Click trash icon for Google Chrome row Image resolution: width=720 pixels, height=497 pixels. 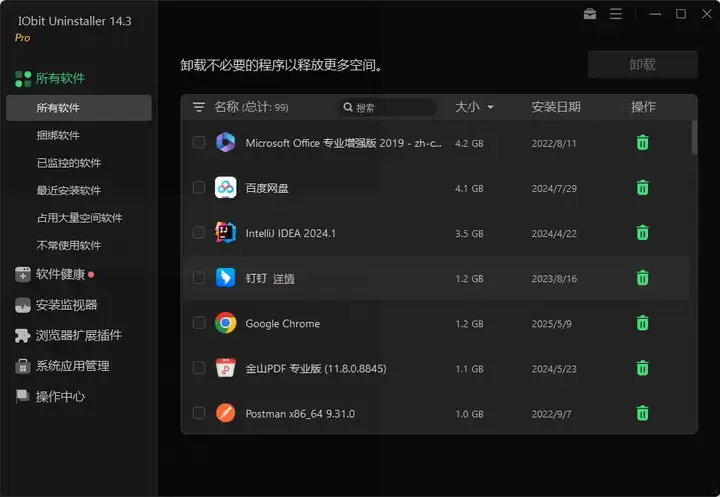pyautogui.click(x=642, y=322)
